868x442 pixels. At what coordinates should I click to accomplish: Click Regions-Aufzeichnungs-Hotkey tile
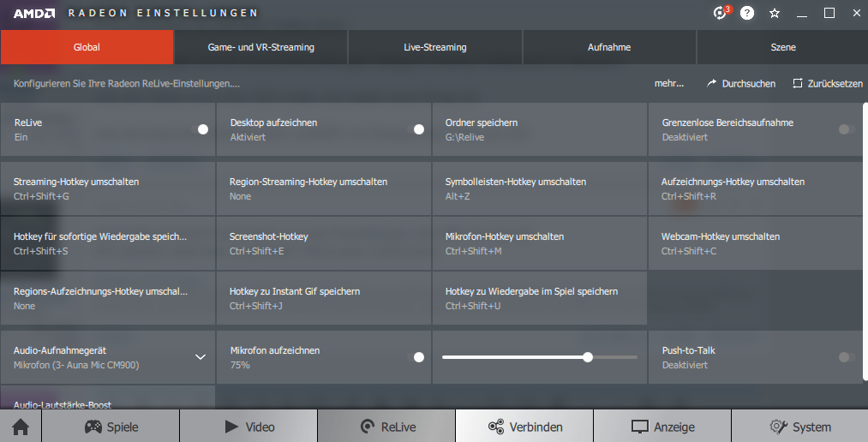tap(108, 298)
